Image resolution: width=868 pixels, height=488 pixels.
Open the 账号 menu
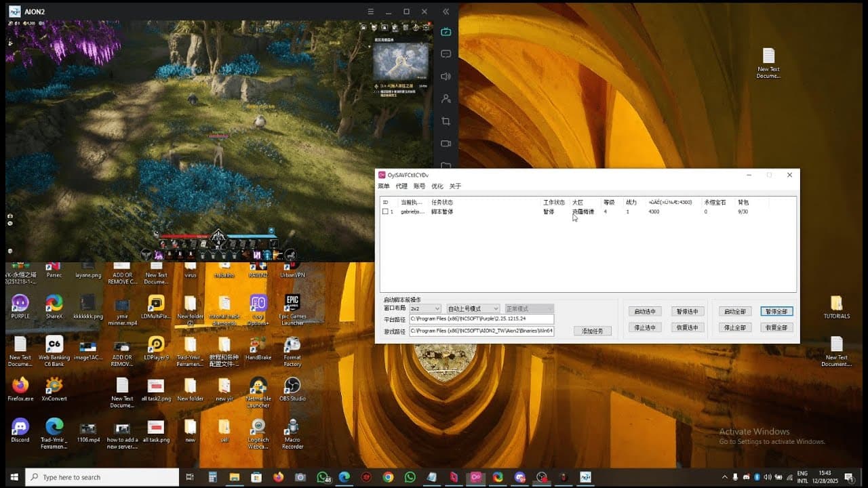coord(420,186)
